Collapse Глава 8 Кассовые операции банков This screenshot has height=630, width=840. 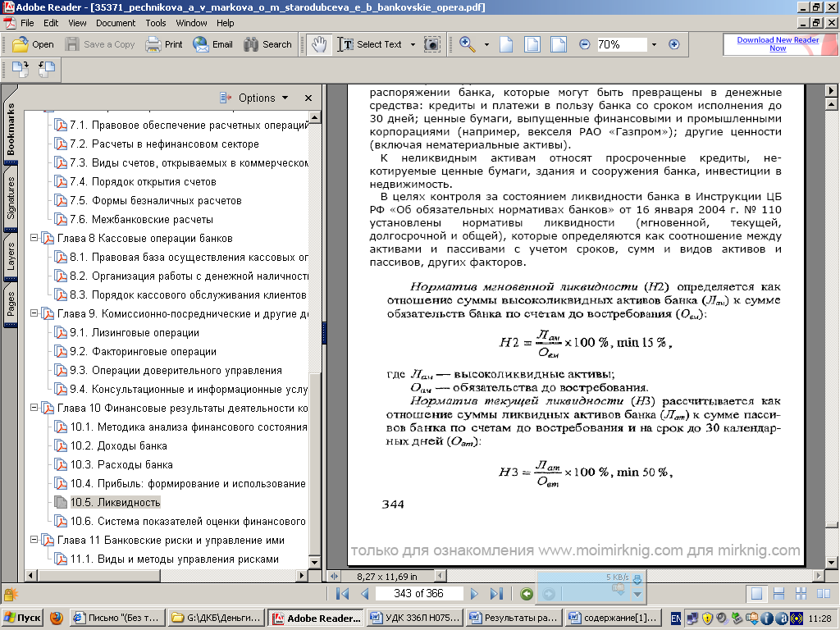pos(34,237)
